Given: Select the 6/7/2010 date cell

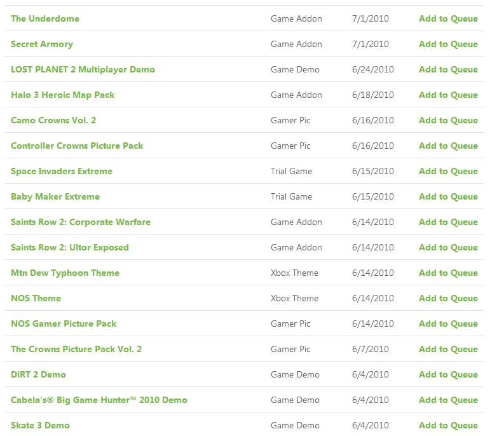Looking at the screenshot, I should pos(371,349).
